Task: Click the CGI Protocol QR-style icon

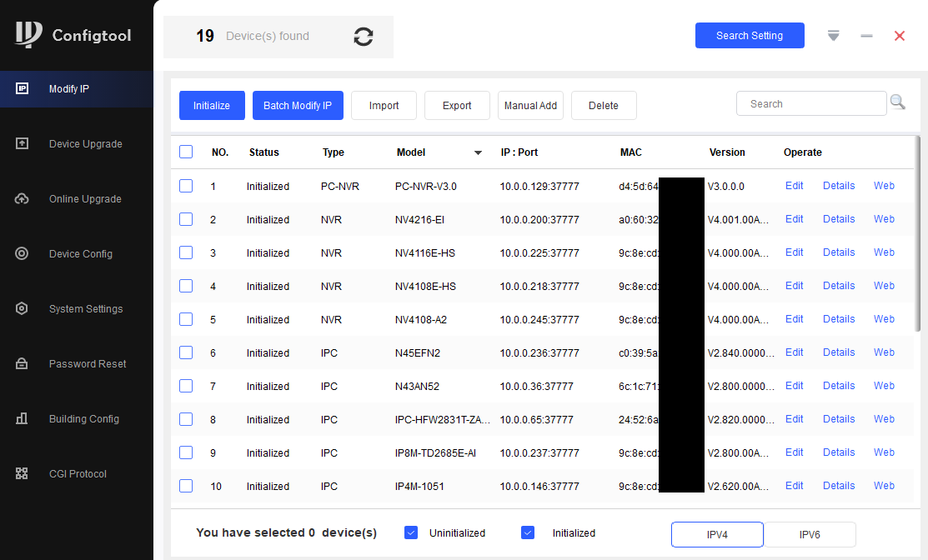Action: [22, 473]
